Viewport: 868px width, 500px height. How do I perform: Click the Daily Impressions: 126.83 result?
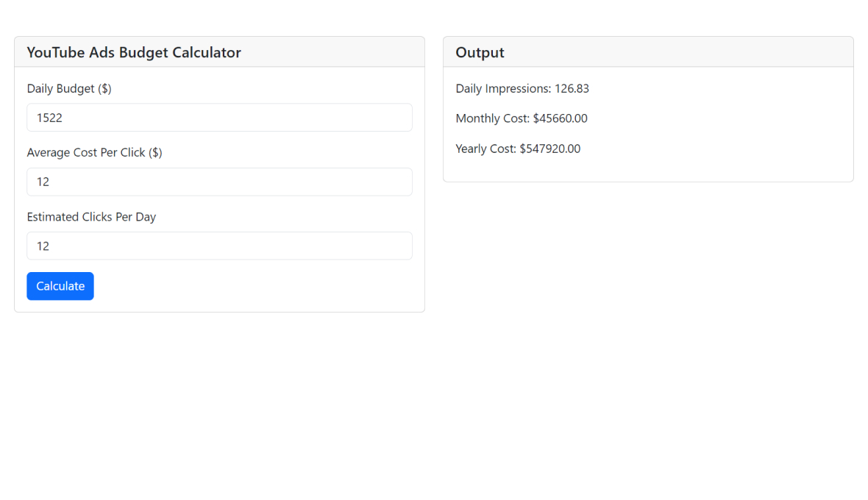coord(522,88)
